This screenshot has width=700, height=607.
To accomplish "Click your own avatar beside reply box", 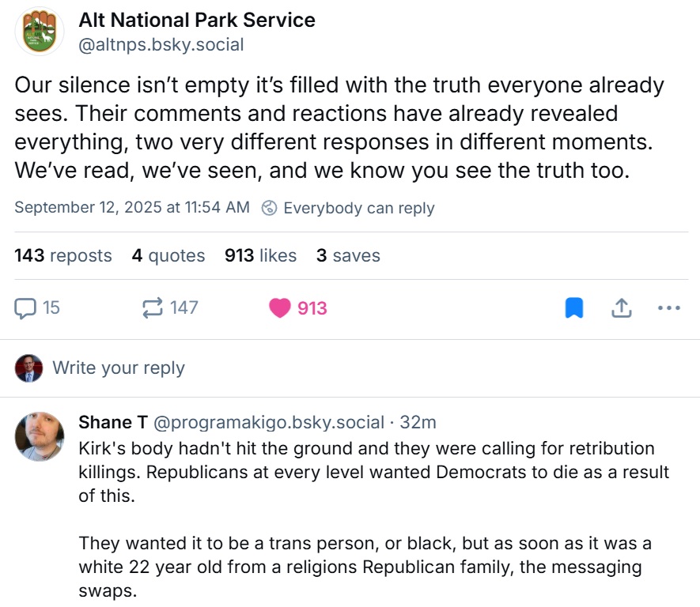I will click(x=29, y=368).
